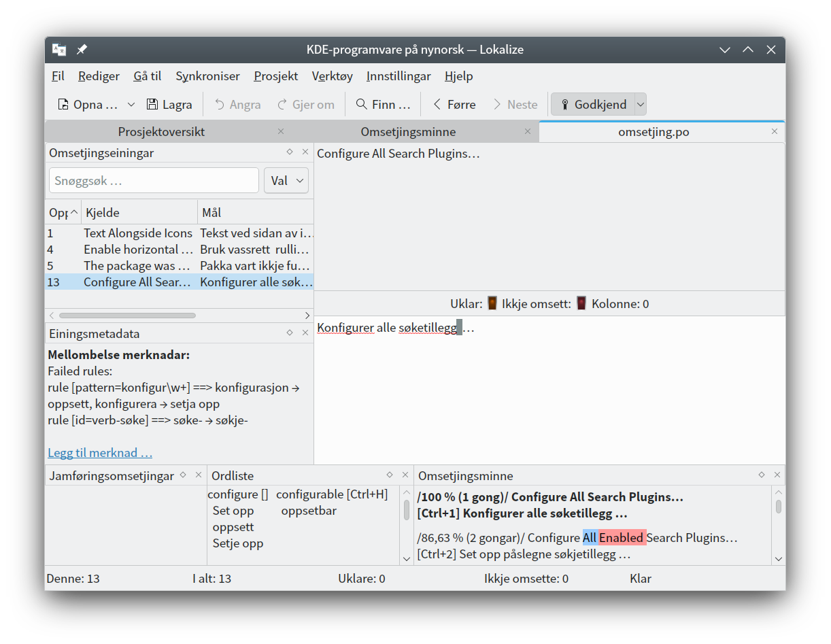The image size is (831, 644).
Task: Open the dropdown arrow next to Opna
Action: 131,105
